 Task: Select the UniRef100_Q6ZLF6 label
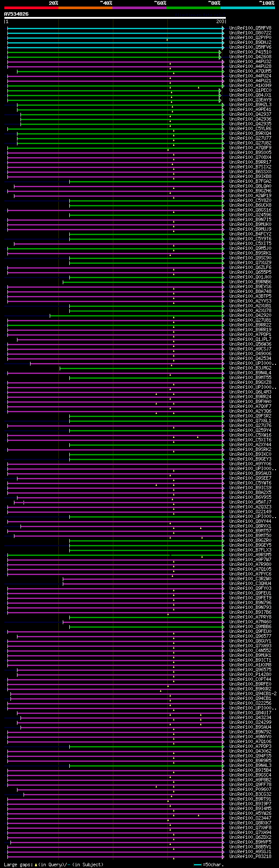pyautogui.click(x=250, y=268)
